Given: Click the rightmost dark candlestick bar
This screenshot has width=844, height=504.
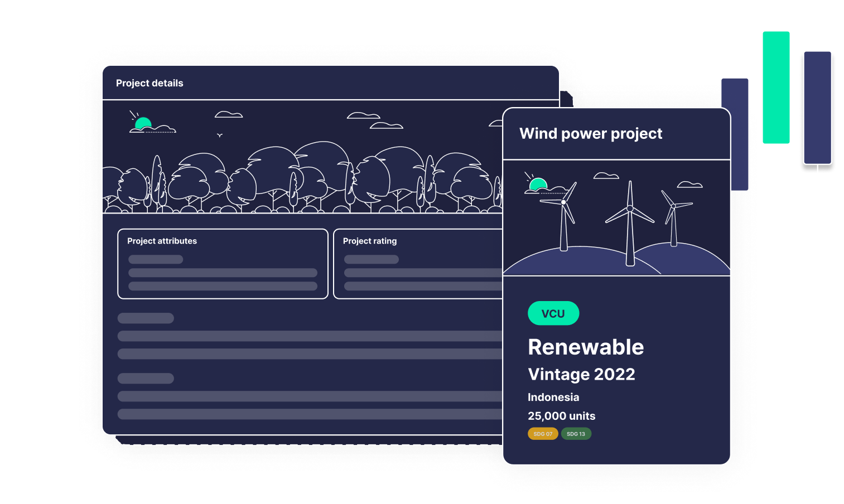Looking at the screenshot, I should (x=817, y=106).
